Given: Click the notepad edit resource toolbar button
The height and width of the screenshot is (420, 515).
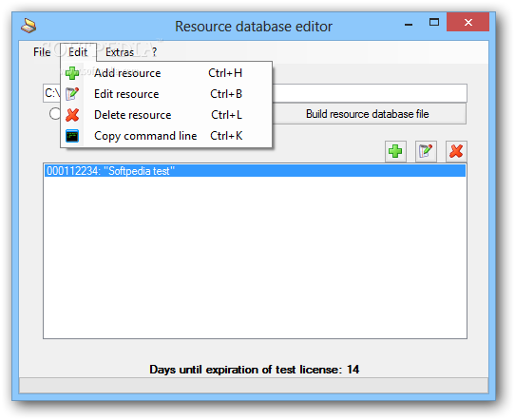Looking at the screenshot, I should (426, 151).
